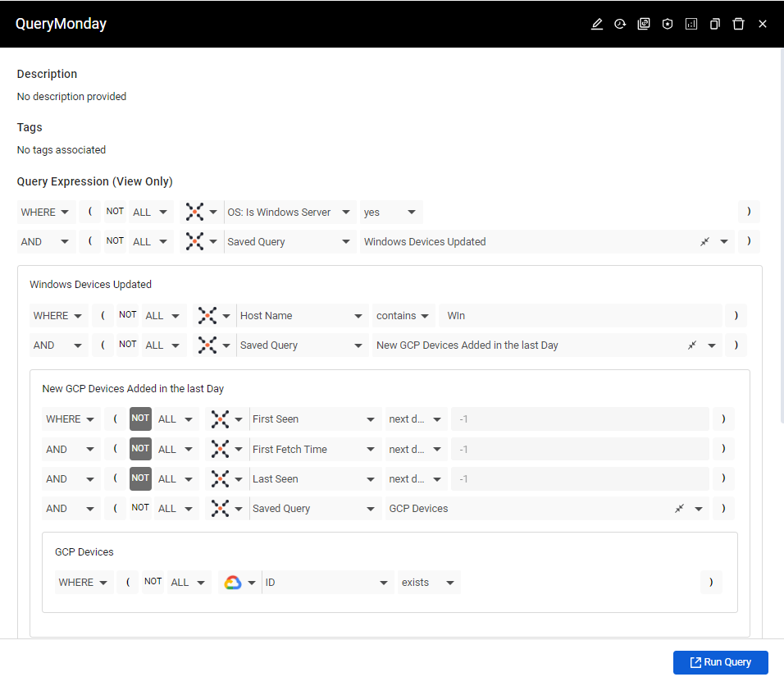The height and width of the screenshot is (677, 784).
Task: Click the vertical scrollbar on the right
Action: click(x=782, y=236)
